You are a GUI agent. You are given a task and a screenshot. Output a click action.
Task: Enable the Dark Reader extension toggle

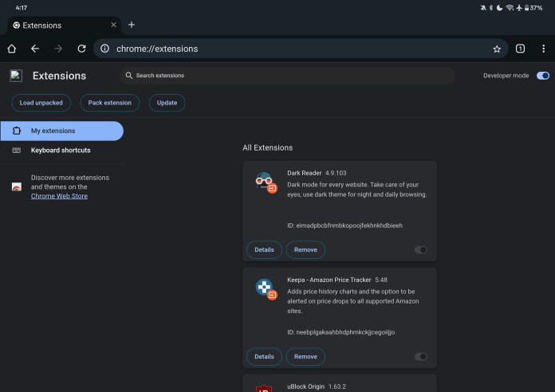[x=421, y=249]
